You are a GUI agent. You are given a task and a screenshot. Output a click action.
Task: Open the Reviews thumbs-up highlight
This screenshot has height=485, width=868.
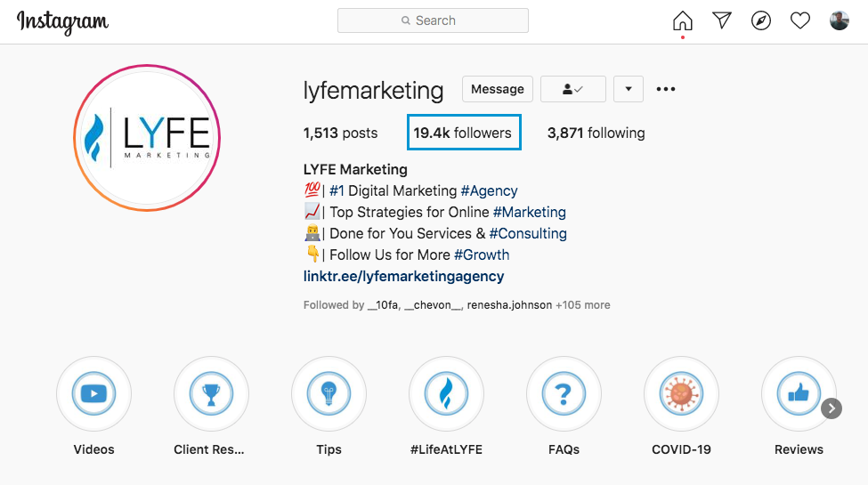pos(799,393)
